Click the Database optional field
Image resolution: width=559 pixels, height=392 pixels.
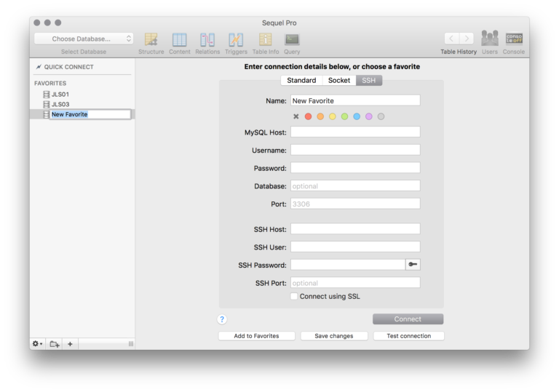tap(355, 185)
